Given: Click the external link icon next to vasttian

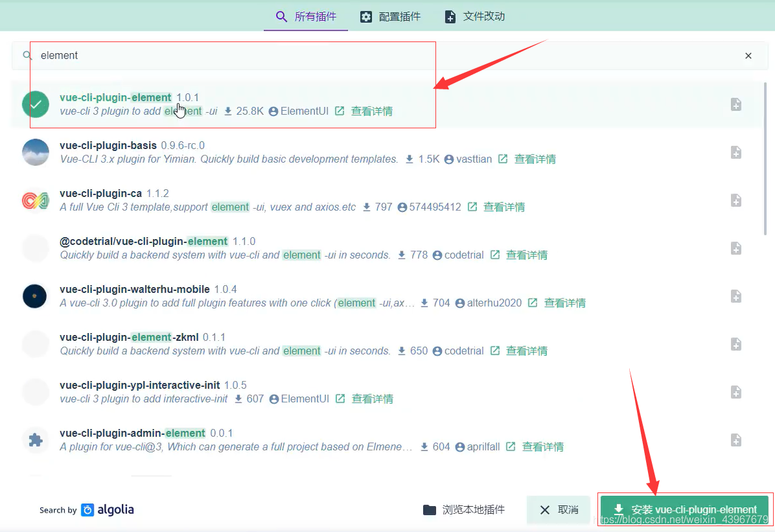Looking at the screenshot, I should click(503, 159).
